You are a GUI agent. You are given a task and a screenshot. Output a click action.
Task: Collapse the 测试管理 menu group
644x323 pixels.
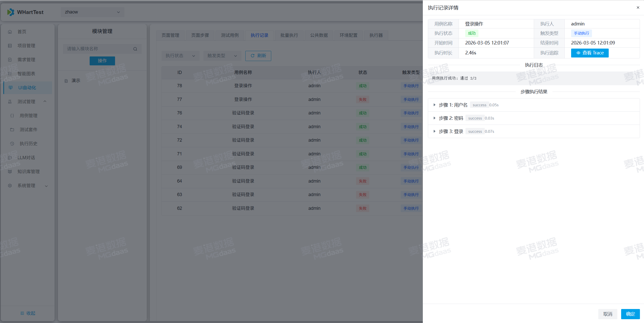(x=45, y=101)
